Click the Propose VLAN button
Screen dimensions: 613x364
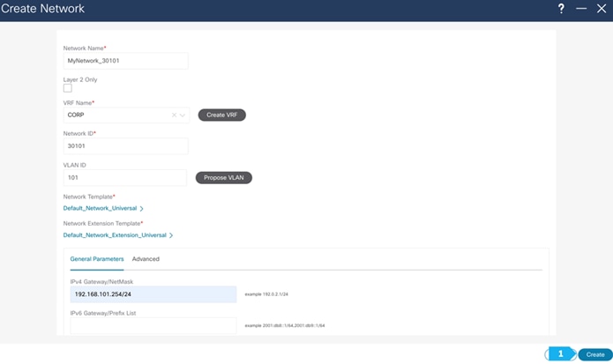(x=224, y=177)
